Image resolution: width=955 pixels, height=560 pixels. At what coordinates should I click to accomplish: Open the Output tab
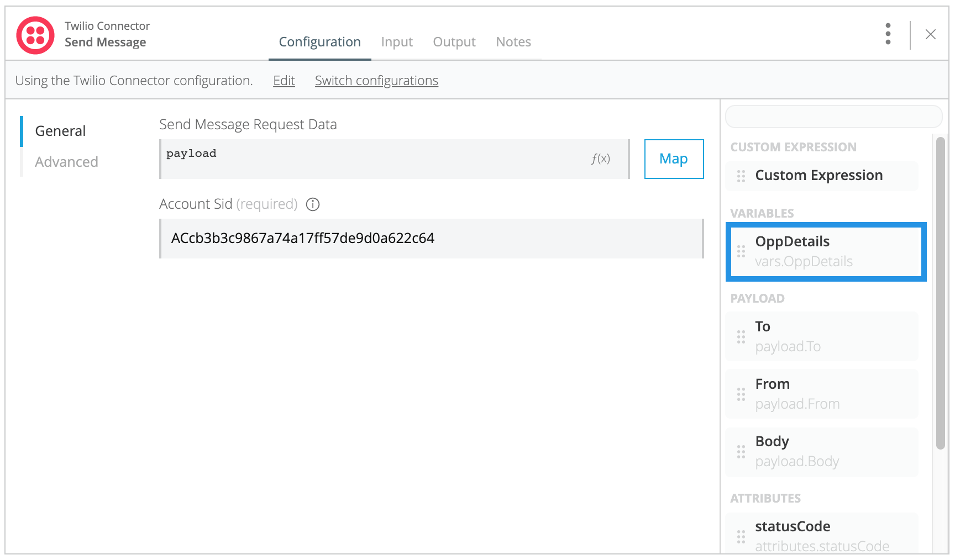pos(454,41)
